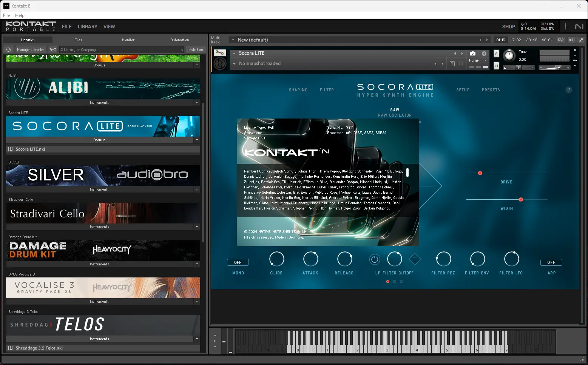Open Shreddage 3.5 Telos.nki instrument file
This screenshot has height=365, width=588.
(x=103, y=348)
